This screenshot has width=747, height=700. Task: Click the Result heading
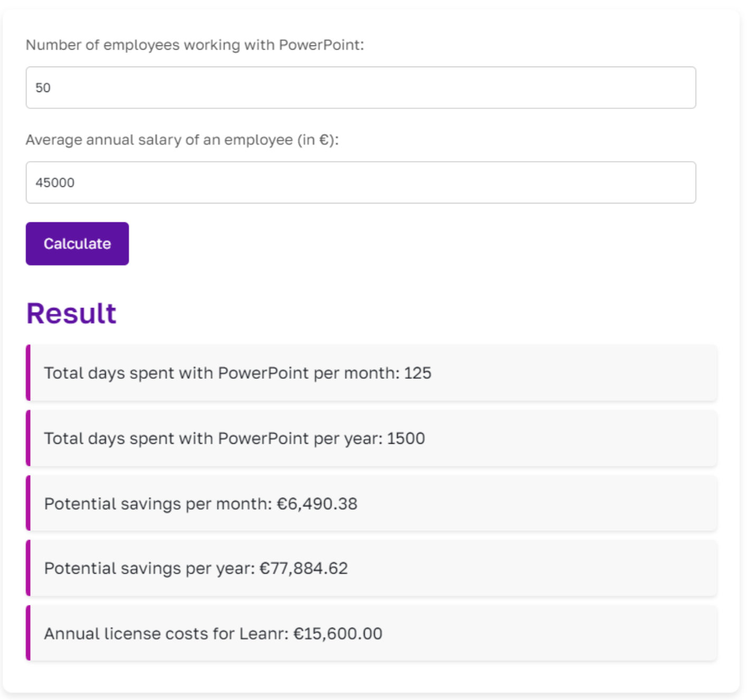tap(72, 313)
